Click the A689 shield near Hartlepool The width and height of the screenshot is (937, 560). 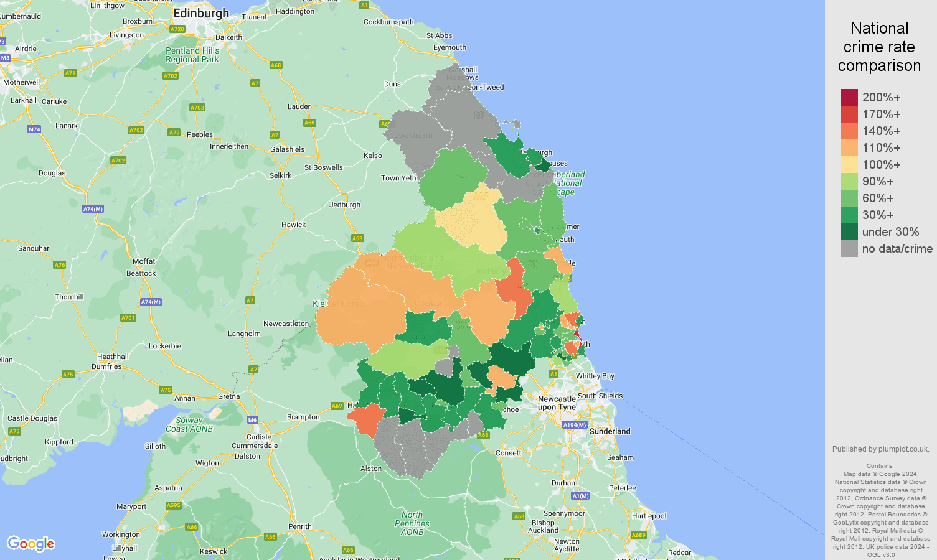click(x=639, y=535)
